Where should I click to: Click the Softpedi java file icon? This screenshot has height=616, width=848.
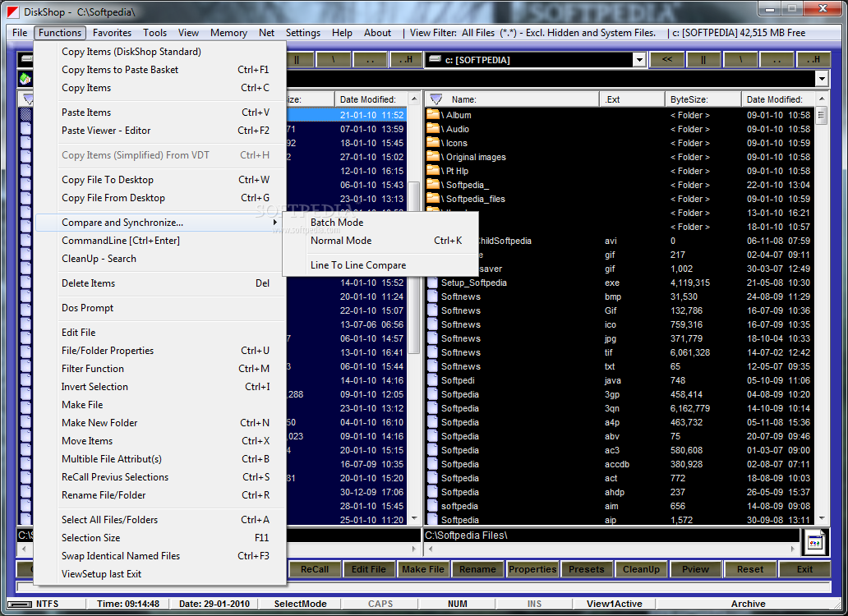[432, 380]
